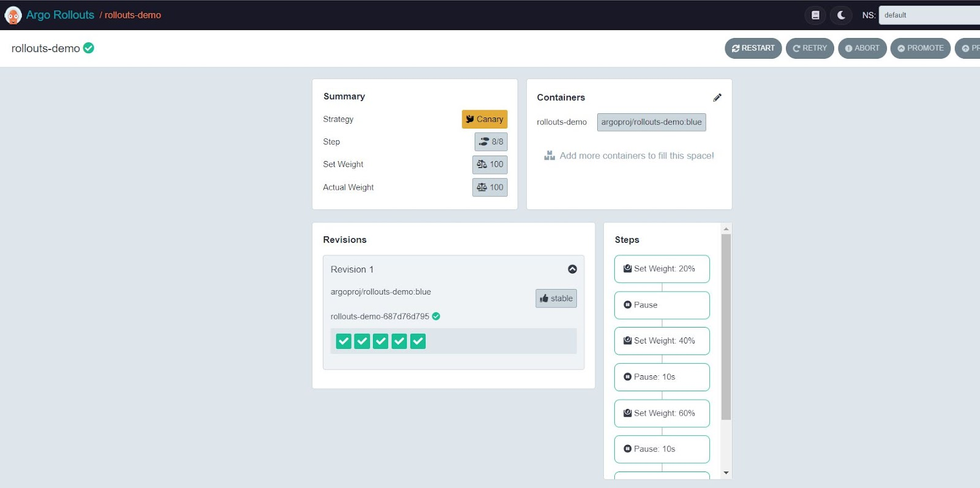980x488 pixels.
Task: Select the Pause: 10s step after 40%
Action: [x=662, y=377]
